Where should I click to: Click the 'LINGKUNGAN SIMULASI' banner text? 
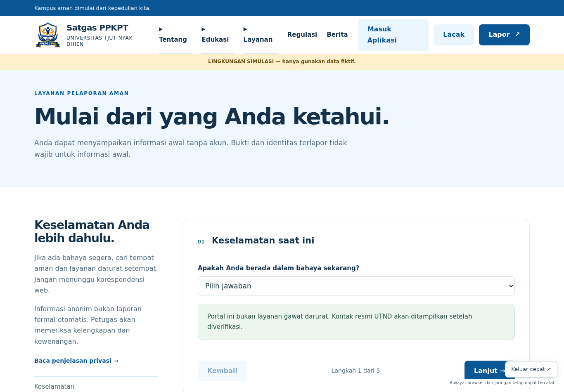pyautogui.click(x=282, y=61)
